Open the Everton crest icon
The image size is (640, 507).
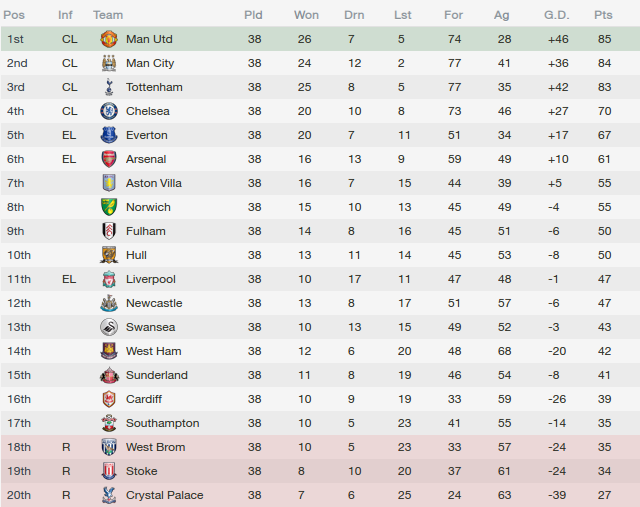(x=109, y=135)
